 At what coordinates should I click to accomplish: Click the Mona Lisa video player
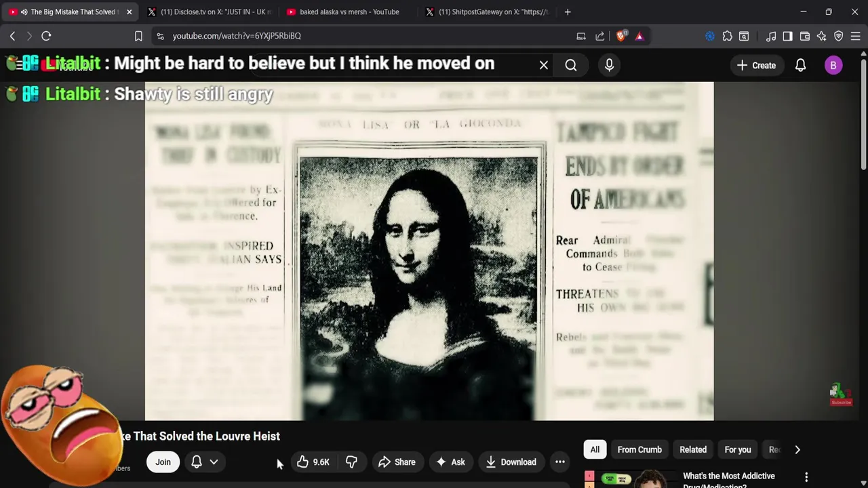pos(429,251)
